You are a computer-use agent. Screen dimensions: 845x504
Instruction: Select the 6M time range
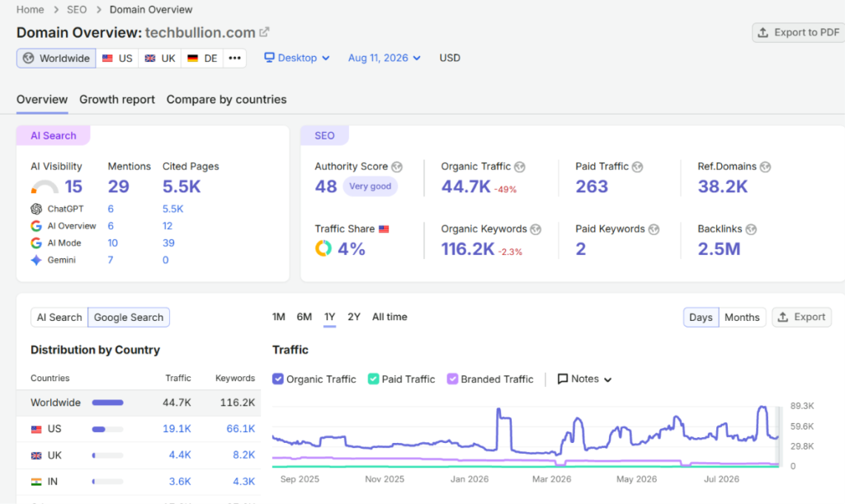tap(304, 317)
